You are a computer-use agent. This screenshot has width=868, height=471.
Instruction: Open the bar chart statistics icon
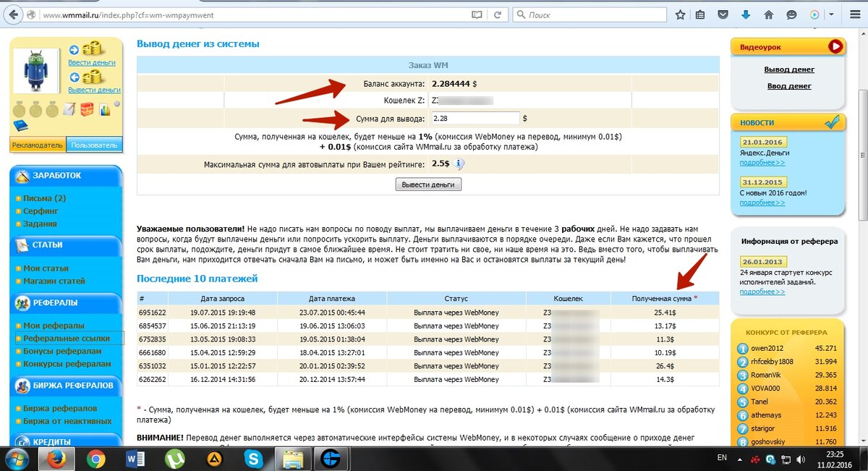coord(105,110)
